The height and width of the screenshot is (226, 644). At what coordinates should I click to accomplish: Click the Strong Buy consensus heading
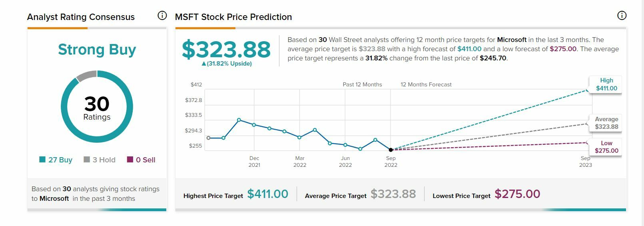click(97, 50)
